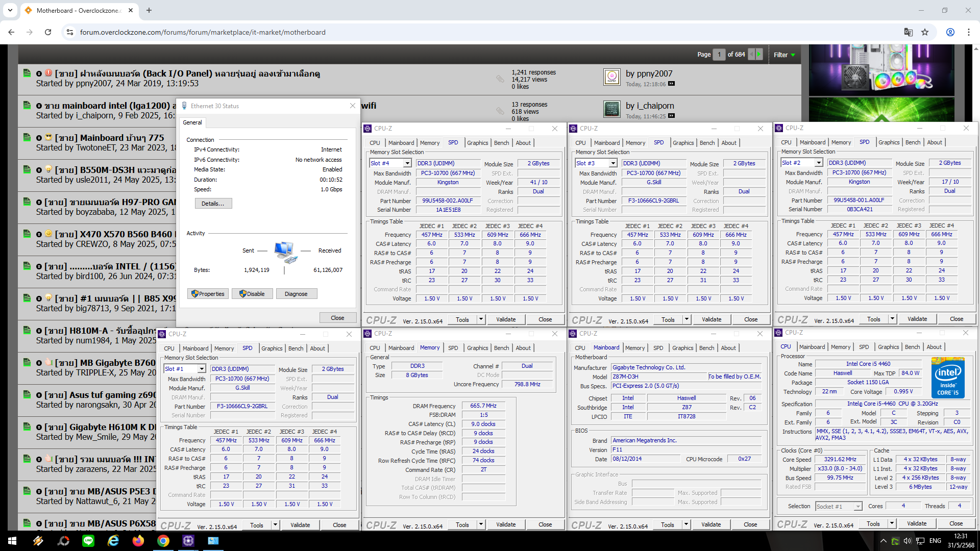This screenshot has width=980, height=551.
Task: Open ppny2007's avatar thumbnail
Action: 611,78
